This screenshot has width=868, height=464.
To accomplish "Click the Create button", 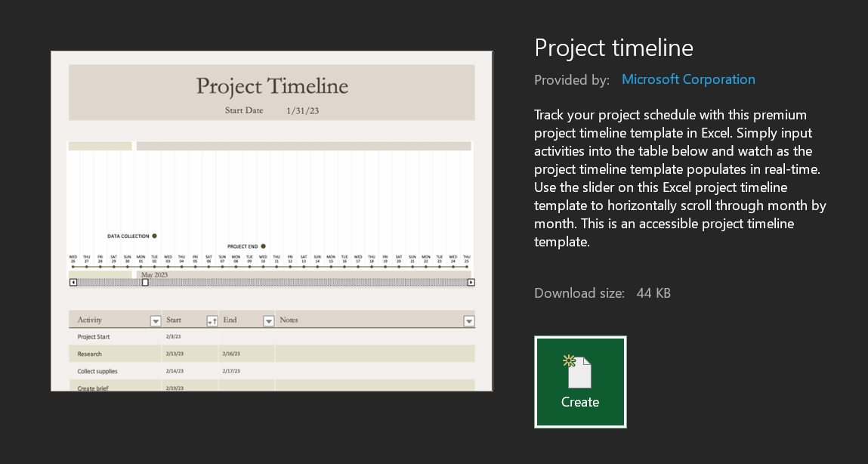I will 580,382.
